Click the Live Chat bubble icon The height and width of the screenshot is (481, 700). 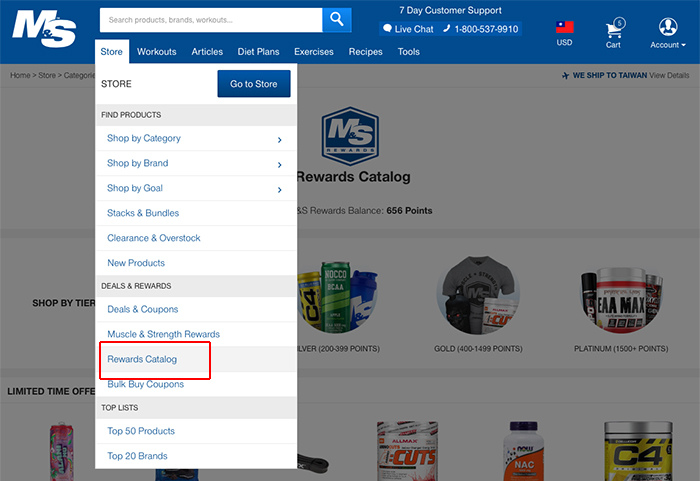click(x=387, y=29)
